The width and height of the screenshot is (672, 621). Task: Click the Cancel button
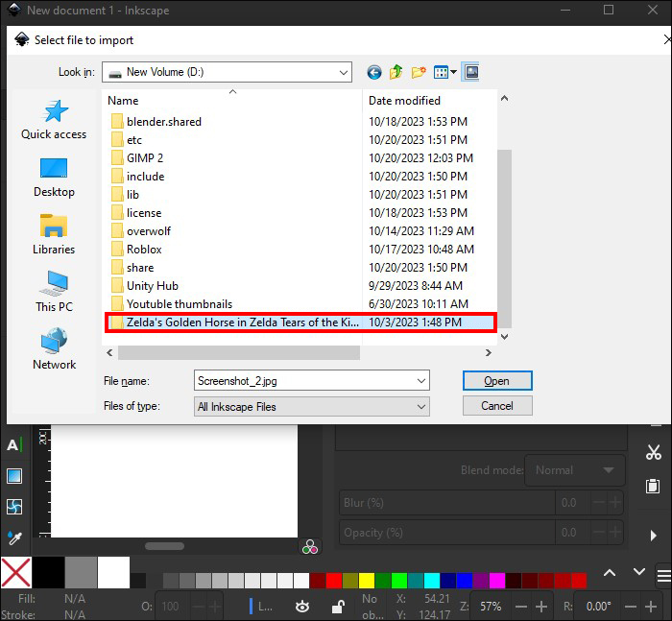click(497, 405)
